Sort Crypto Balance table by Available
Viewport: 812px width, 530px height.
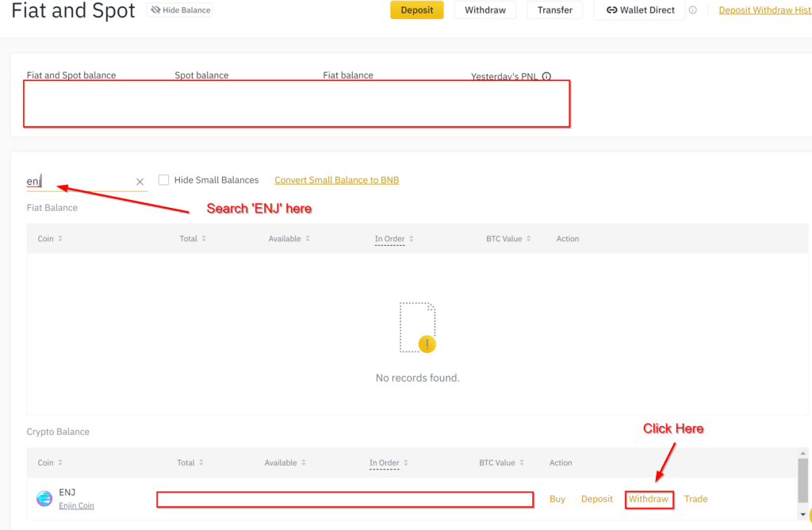[285, 463]
